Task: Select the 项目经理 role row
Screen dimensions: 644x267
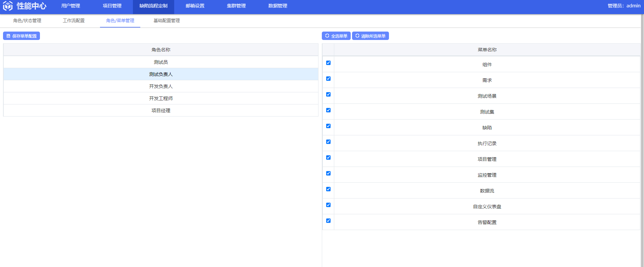Action: [161, 110]
